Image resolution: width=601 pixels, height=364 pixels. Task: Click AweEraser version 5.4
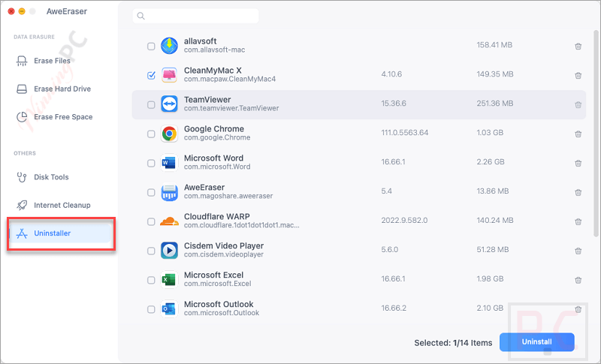386,191
